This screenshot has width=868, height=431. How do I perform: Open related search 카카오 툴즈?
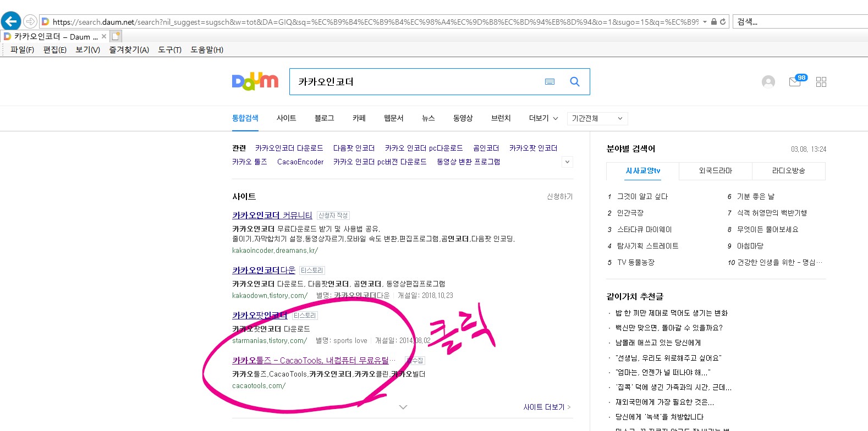(x=249, y=162)
